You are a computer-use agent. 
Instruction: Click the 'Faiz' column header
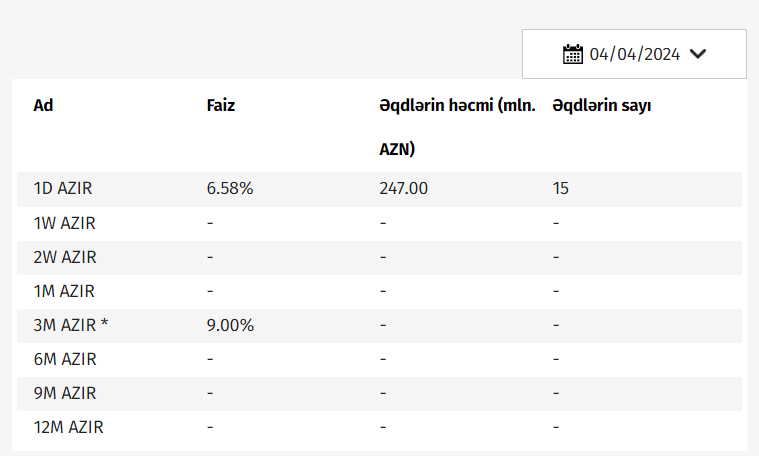coord(221,105)
